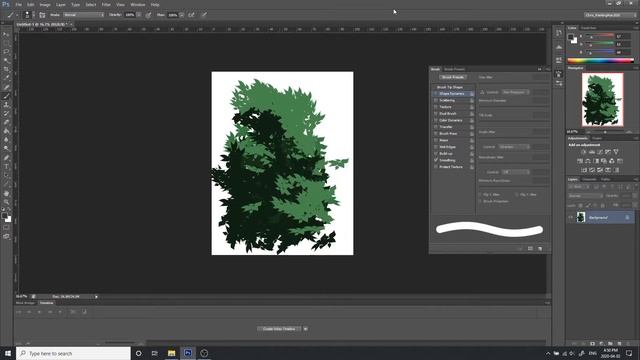Enable the Wet Edges checkbox
The image size is (640, 360).
tap(436, 147)
